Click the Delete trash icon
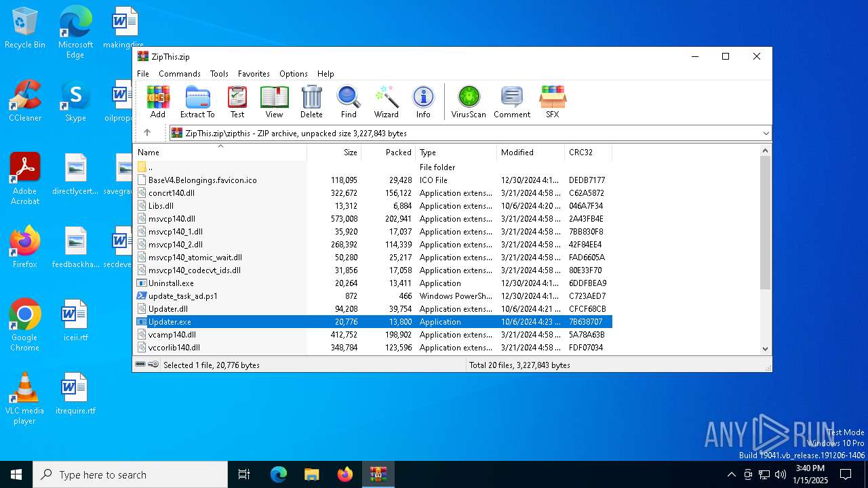Image resolution: width=868 pixels, height=488 pixels. point(311,102)
